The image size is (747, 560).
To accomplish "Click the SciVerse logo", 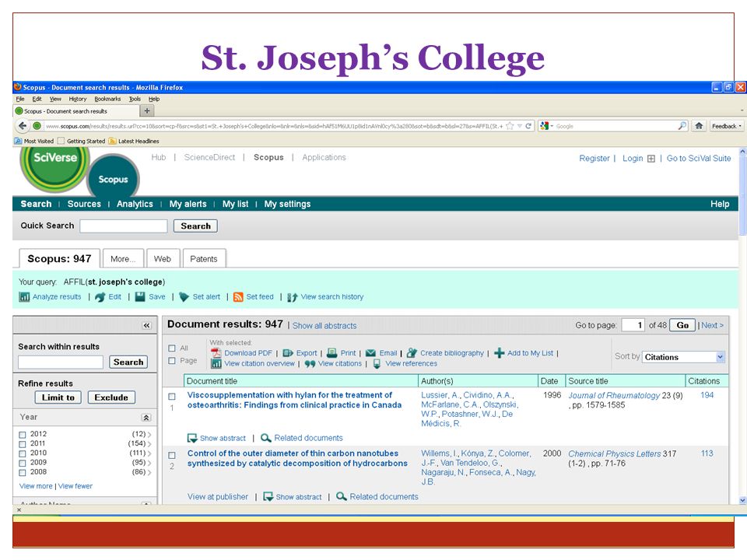I will tap(54, 168).
